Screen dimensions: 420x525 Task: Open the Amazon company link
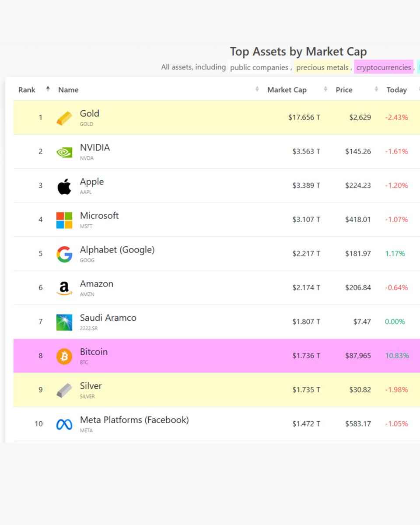point(96,283)
